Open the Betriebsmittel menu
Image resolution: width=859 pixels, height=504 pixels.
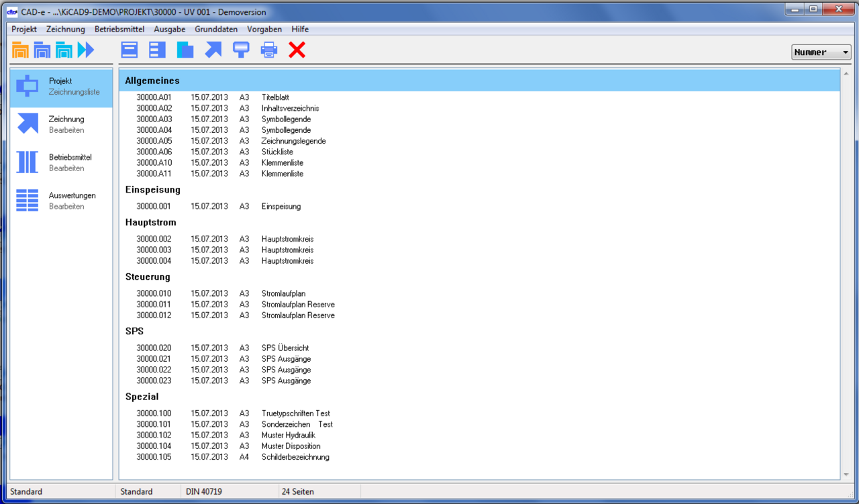click(x=119, y=30)
